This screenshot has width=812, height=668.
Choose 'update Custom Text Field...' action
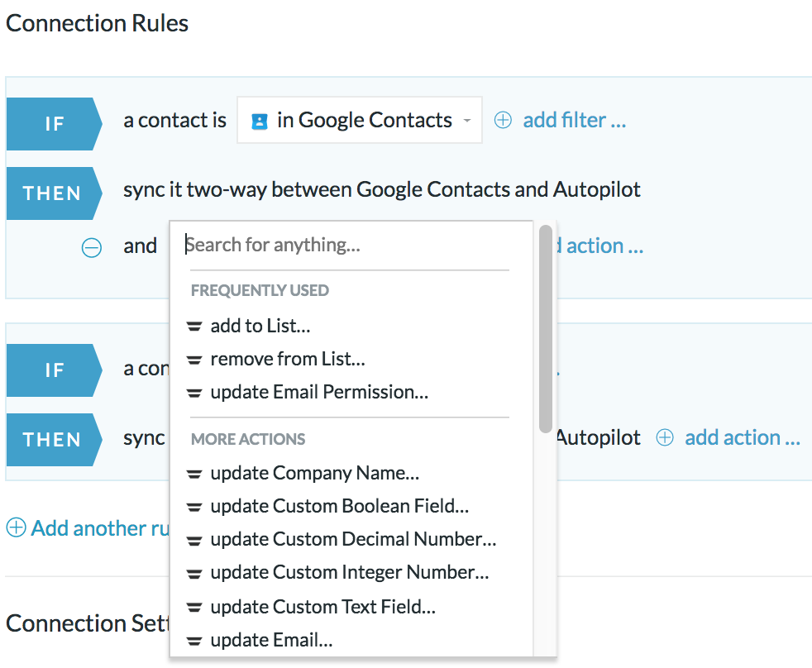pos(322,606)
